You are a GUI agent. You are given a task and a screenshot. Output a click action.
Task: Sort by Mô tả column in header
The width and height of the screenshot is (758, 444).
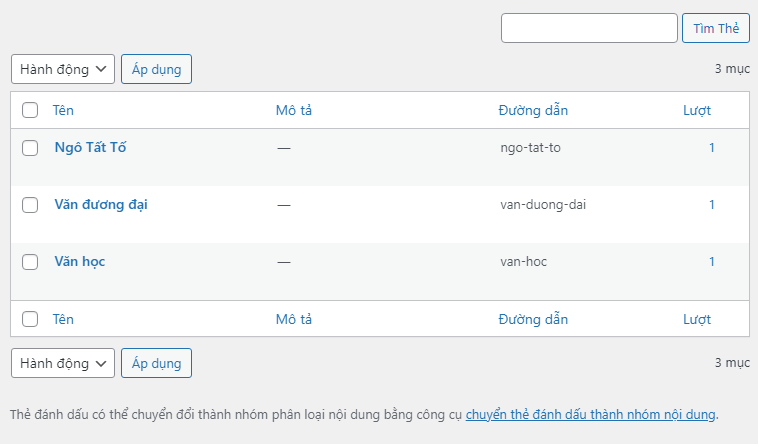click(x=294, y=110)
